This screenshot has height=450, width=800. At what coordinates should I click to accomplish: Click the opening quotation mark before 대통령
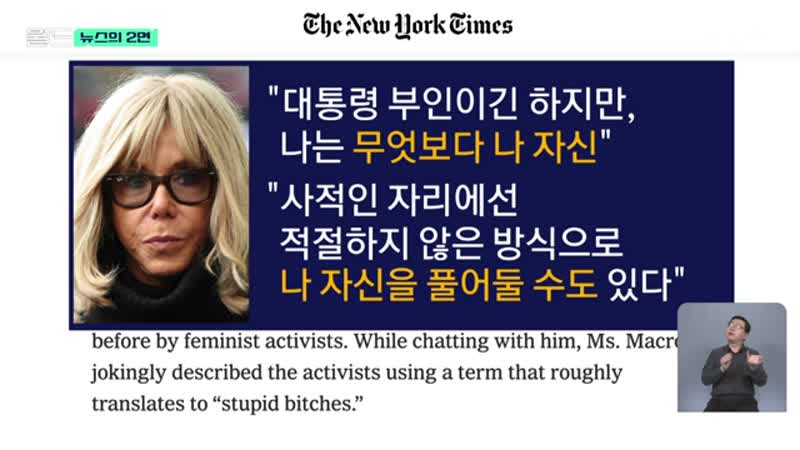pos(273,92)
